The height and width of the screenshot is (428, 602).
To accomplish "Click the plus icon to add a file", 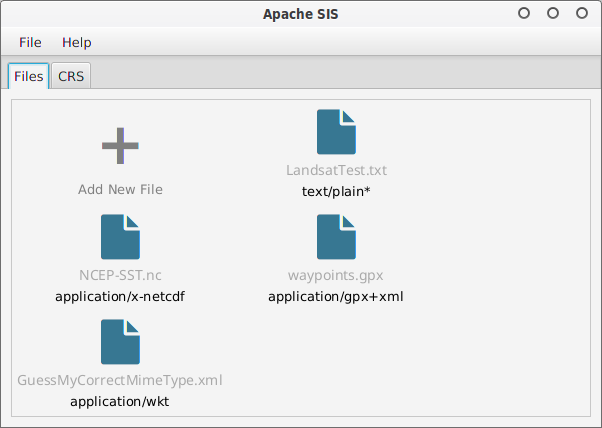I will 120,146.
